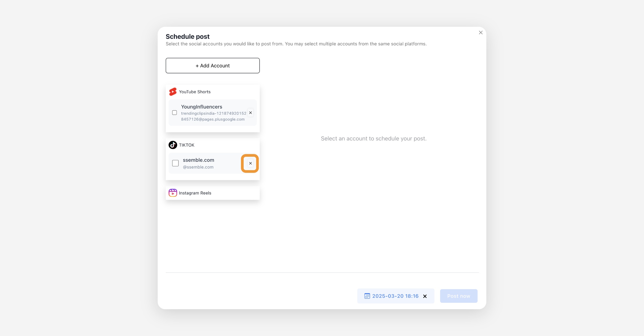Image resolution: width=644 pixels, height=336 pixels.
Task: Open the schedule date-time picker
Action: pos(395,296)
